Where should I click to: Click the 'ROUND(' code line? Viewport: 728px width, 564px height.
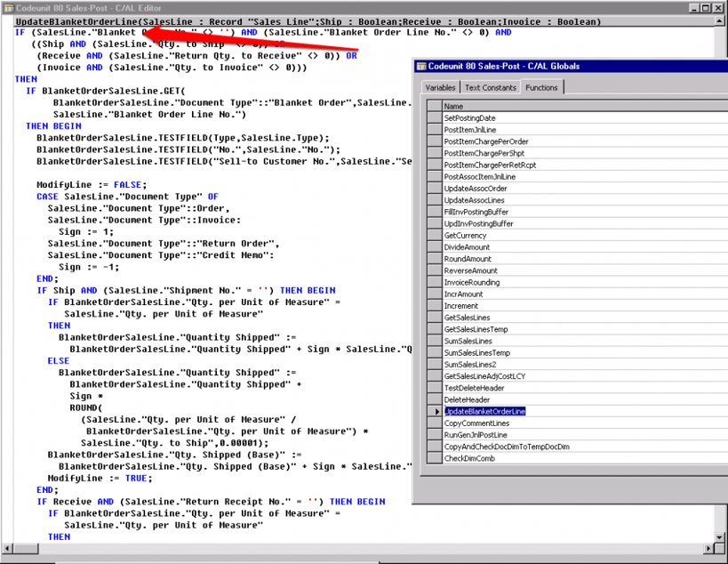(86, 408)
